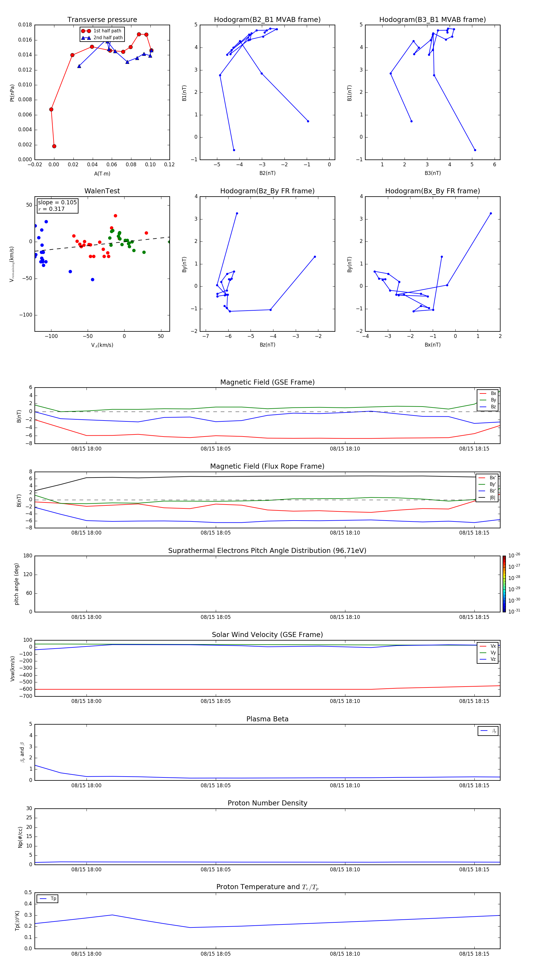Image resolution: width=535 pixels, height=980 pixels.
Task: Click the Suprathermal Electrons Pitch Angle Distribution title
Action: pos(267,551)
